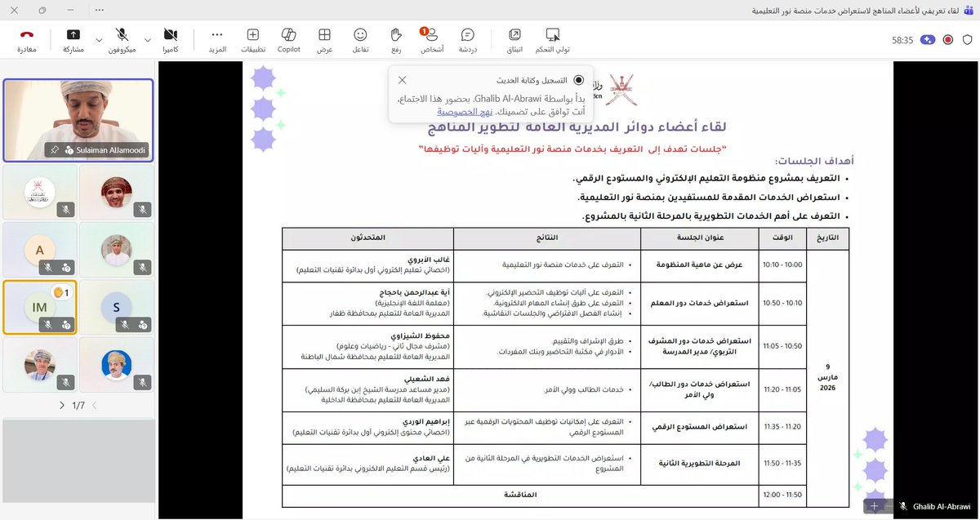Click the time cell 10:10 - 10:00
This screenshot has height=520, width=980.
click(782, 264)
